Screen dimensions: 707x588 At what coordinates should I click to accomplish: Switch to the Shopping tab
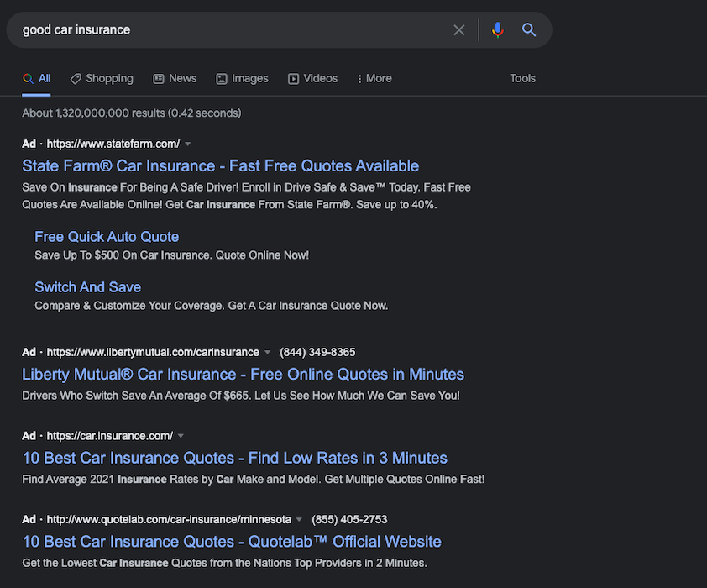102,78
